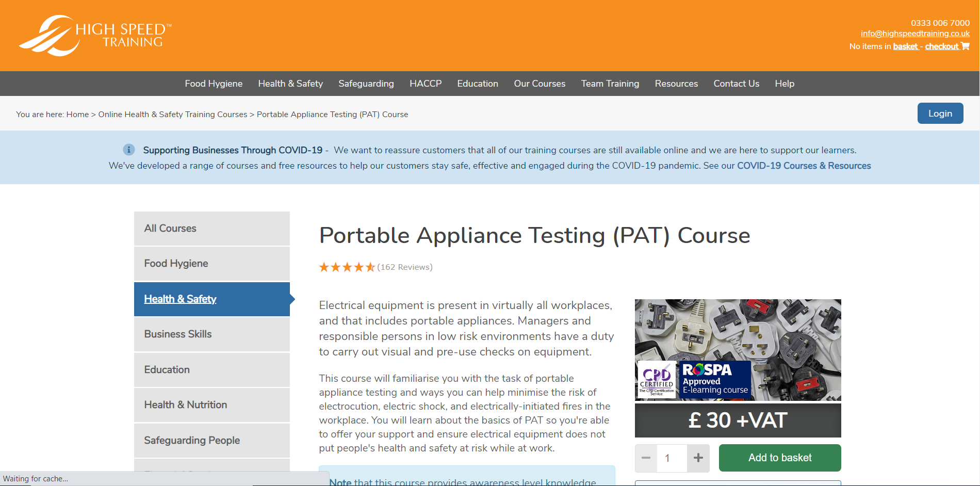
Task: Go to Home via the breadcrumb
Action: tap(77, 115)
